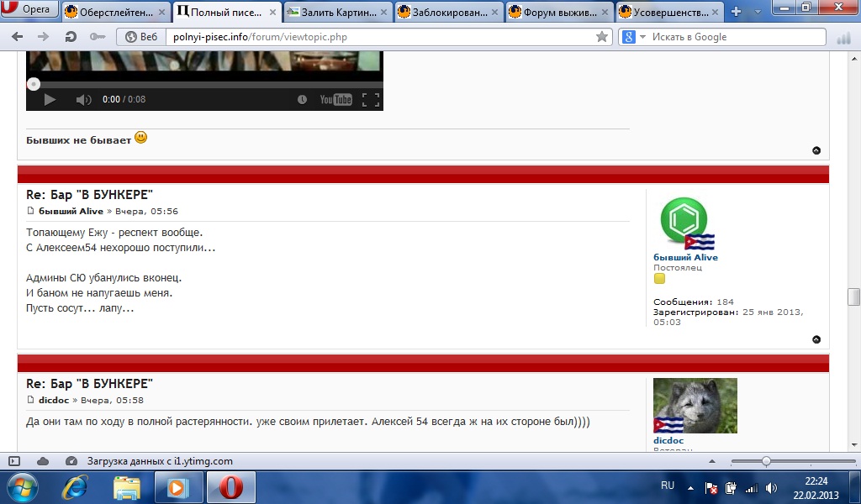861x504 pixels.
Task: Open Windows Media Player from taskbar
Action: (178, 487)
